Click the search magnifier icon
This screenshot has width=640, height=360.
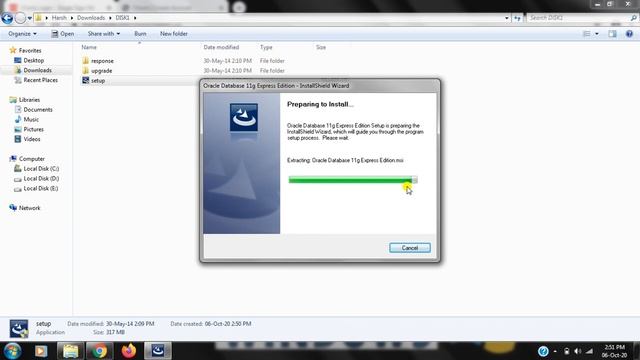(633, 18)
